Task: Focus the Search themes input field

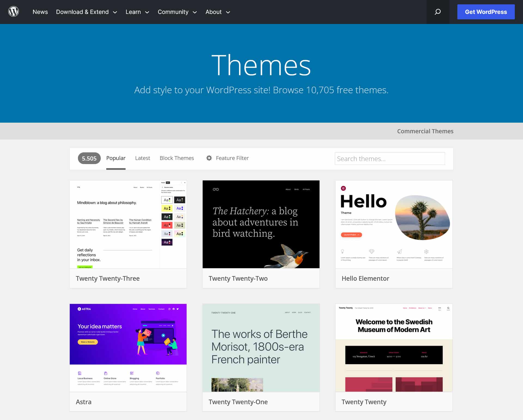Action: pos(390,159)
